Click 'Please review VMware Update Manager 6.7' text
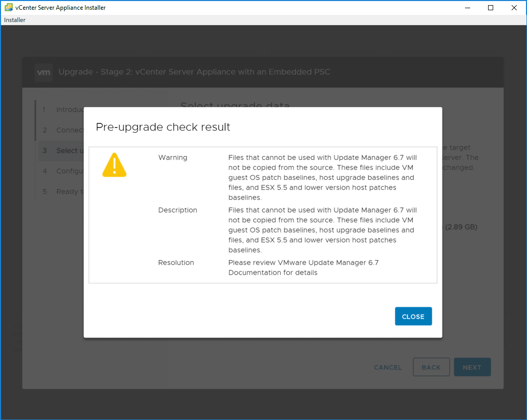The image size is (527, 420). [x=303, y=262]
